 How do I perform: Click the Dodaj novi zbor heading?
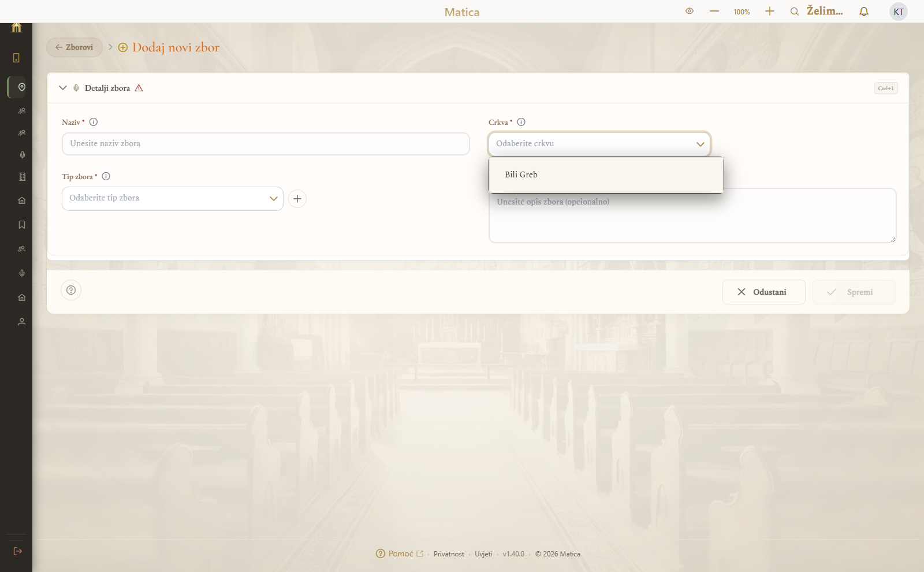click(176, 47)
